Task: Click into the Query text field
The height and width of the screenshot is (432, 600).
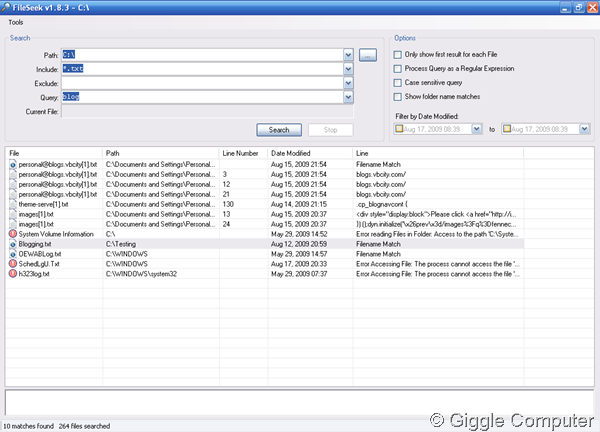Action: pyautogui.click(x=202, y=97)
